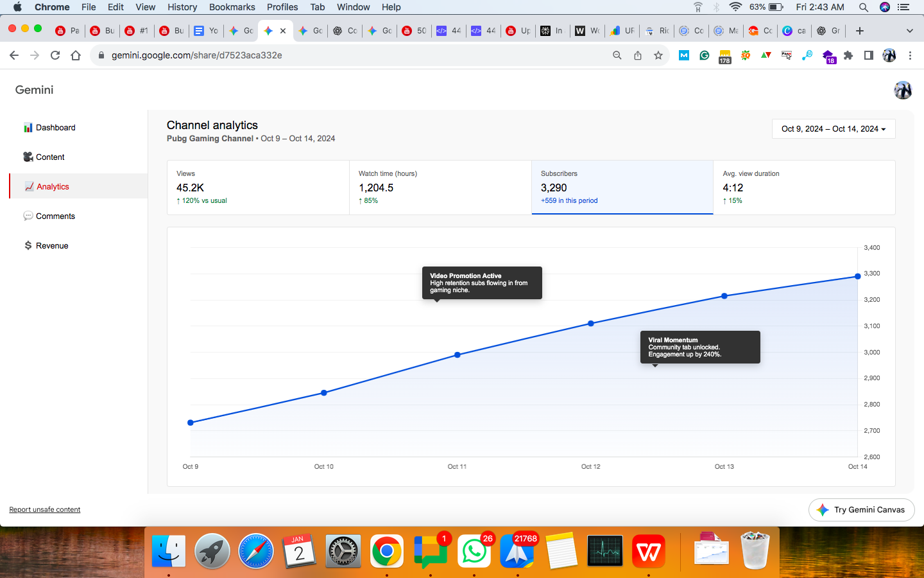Bookmark the page using the star icon
This screenshot has width=924, height=578.
pyautogui.click(x=659, y=55)
